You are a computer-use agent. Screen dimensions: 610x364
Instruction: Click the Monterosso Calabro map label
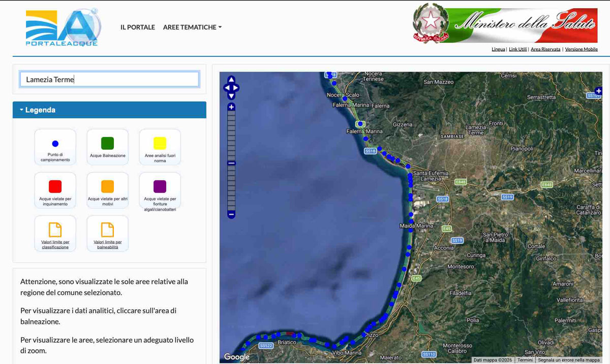coord(457,348)
